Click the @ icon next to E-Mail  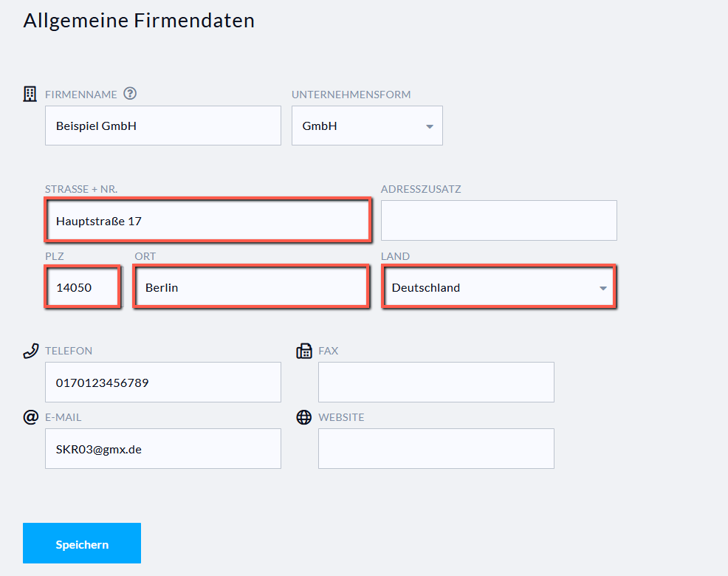pos(30,417)
